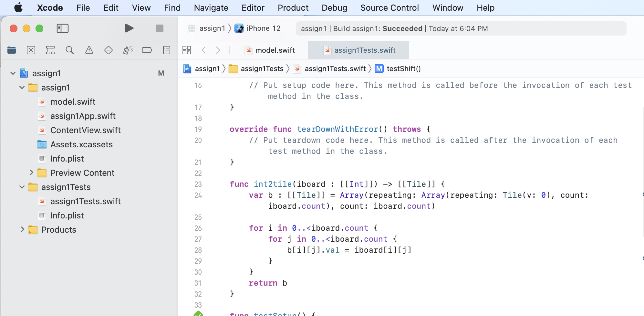The height and width of the screenshot is (316, 644).
Task: Click the build status activity field
Action: [461, 28]
